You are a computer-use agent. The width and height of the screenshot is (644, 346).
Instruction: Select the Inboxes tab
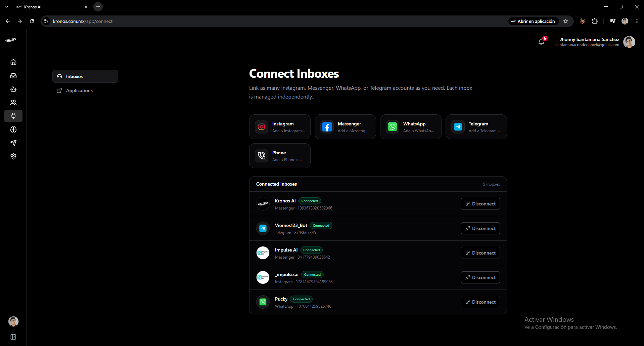[85, 76]
